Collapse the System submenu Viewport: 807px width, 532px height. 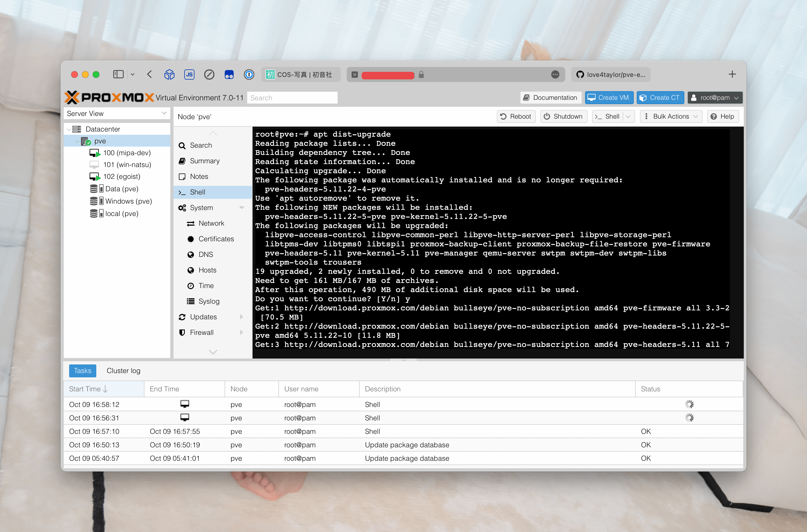[242, 208]
